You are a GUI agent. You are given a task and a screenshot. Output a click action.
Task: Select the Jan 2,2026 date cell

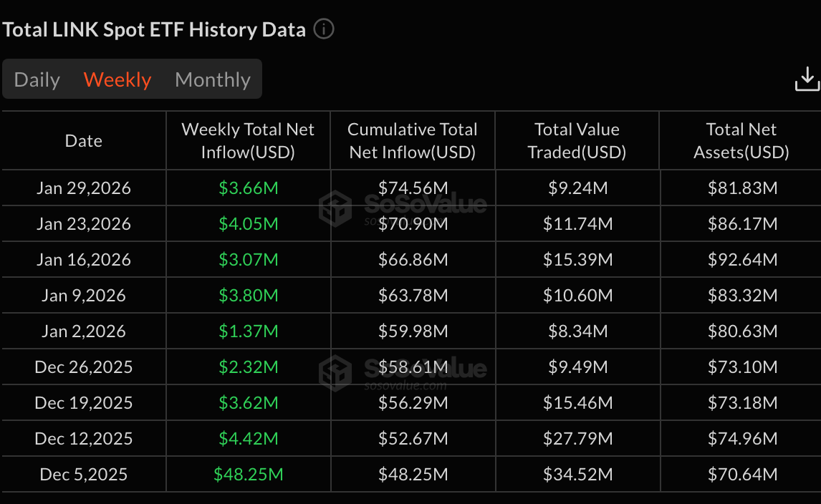click(84, 331)
